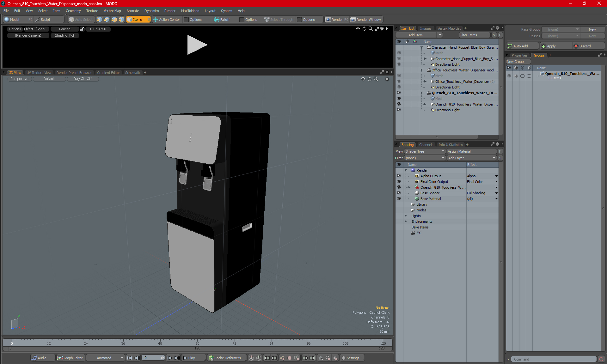Activate Action Center tool
Viewport: 607px width, 364px height.
pos(167,20)
